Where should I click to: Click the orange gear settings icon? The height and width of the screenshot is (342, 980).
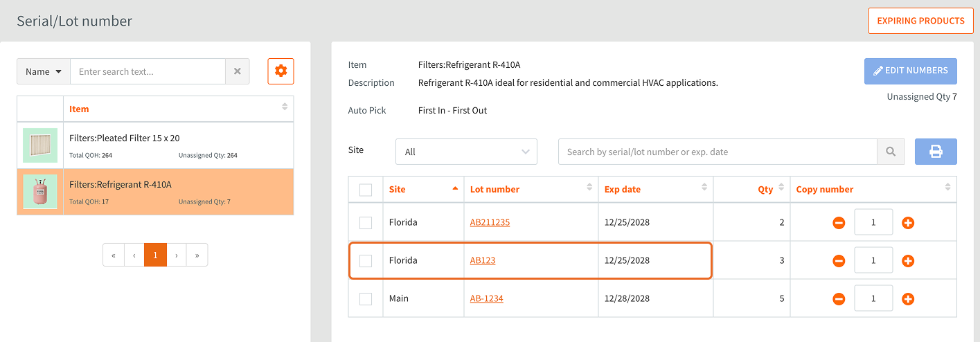coord(280,71)
